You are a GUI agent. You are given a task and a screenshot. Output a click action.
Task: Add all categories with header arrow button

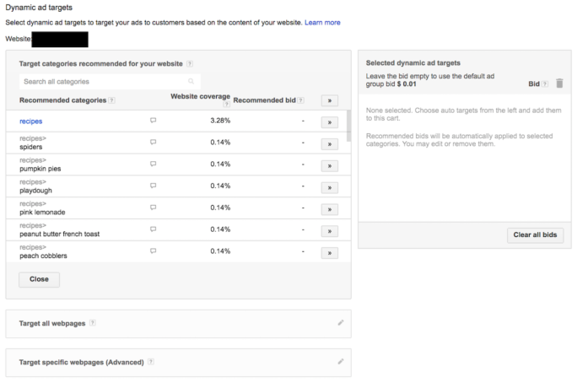pyautogui.click(x=329, y=100)
